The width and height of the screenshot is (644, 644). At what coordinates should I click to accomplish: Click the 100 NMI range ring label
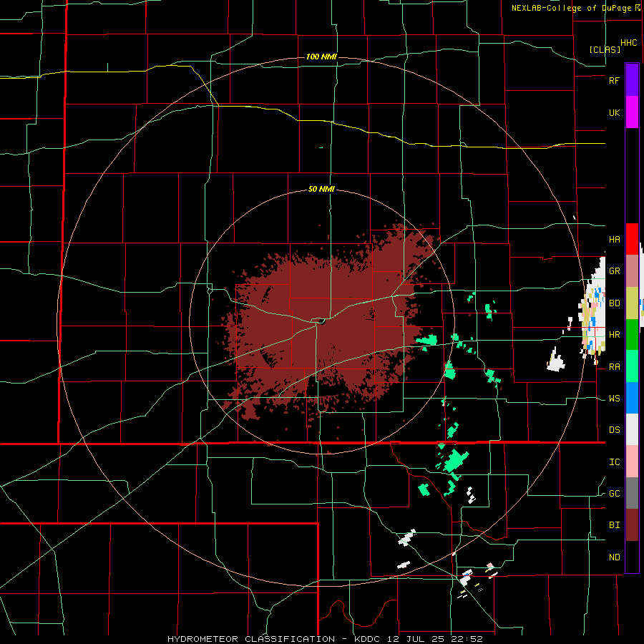[321, 57]
